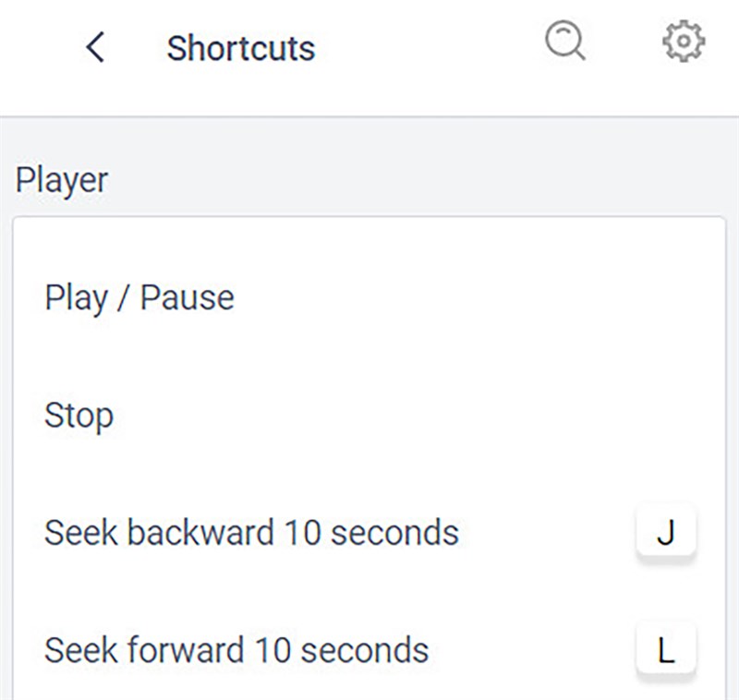This screenshot has height=700, width=739.
Task: Open settings via the gear icon
Action: click(x=684, y=42)
